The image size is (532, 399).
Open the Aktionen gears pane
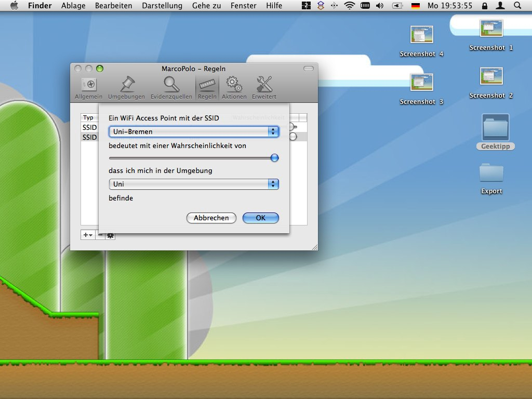[x=234, y=88]
